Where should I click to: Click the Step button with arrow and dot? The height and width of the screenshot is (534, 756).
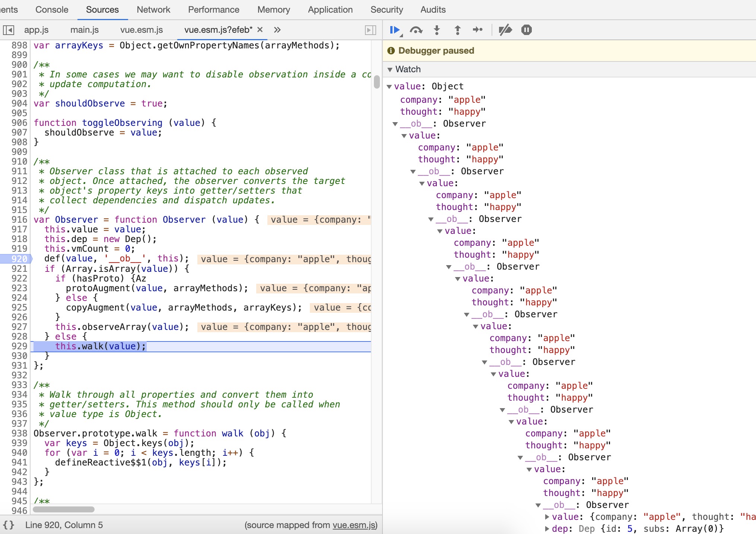pos(478,30)
